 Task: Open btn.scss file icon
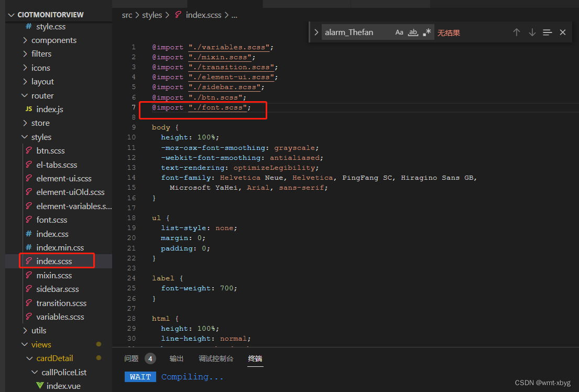click(x=29, y=150)
